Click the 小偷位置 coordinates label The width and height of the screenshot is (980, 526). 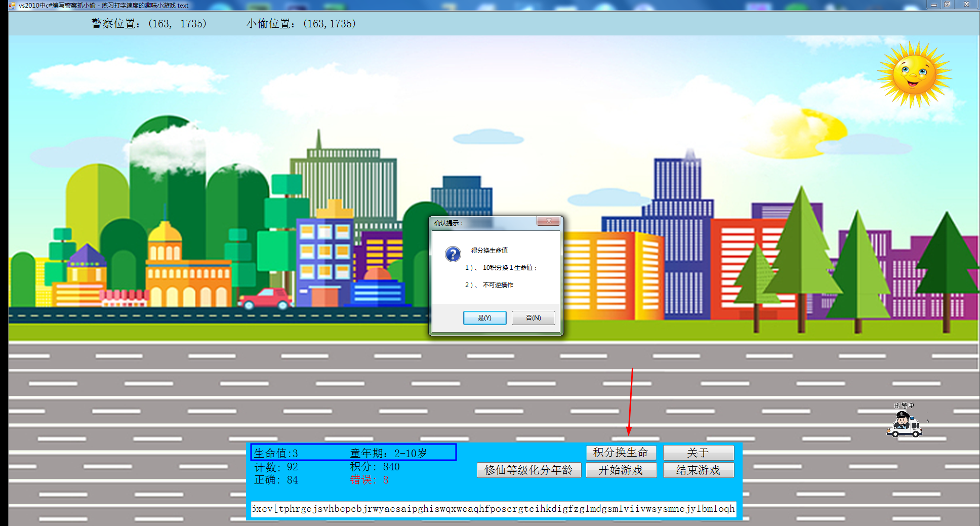[301, 24]
